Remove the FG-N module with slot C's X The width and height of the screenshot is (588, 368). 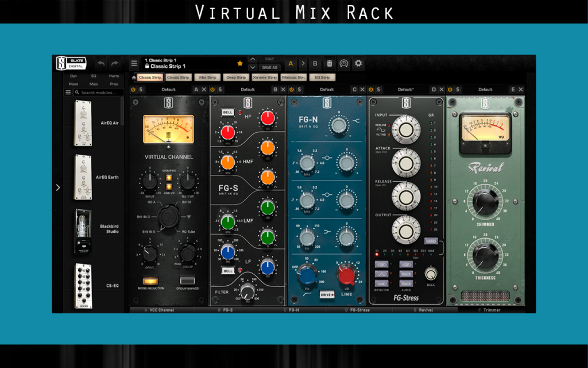pos(362,89)
